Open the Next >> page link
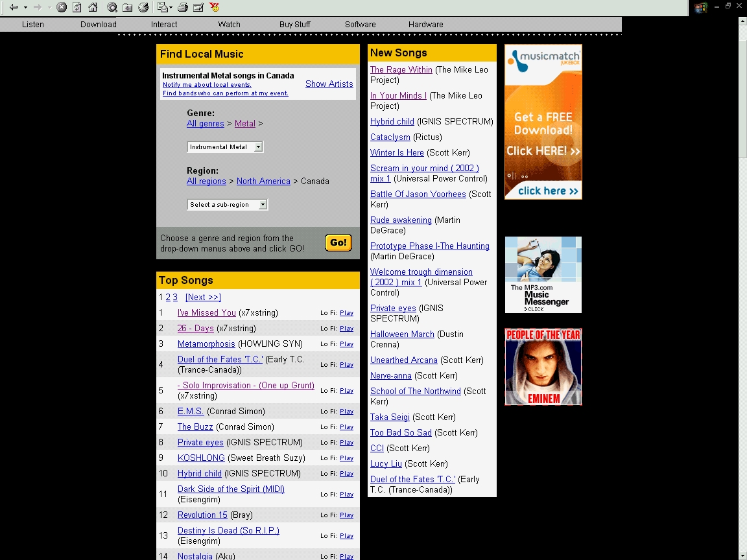The width and height of the screenshot is (747, 560). pos(203,297)
